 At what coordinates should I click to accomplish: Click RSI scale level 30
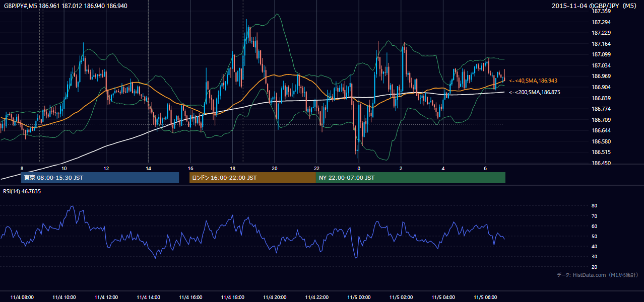click(x=595, y=257)
